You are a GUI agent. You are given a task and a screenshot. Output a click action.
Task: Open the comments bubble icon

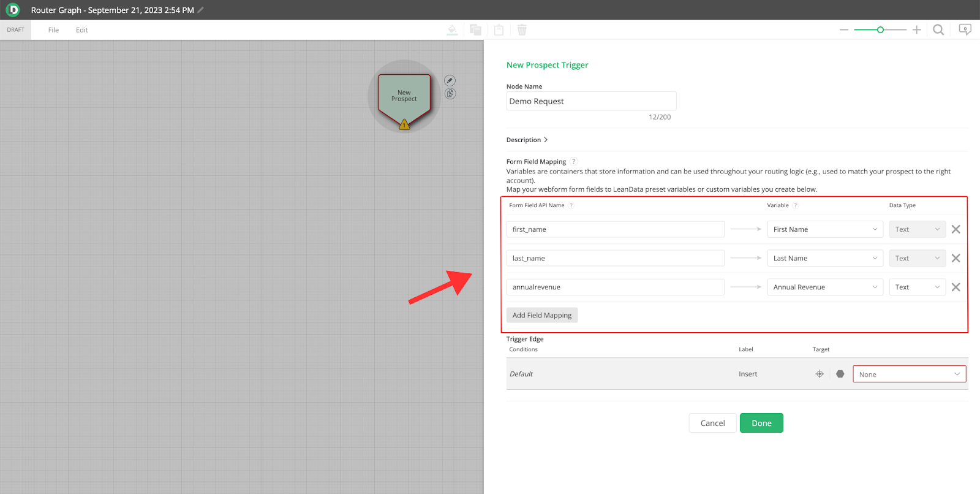[965, 29]
